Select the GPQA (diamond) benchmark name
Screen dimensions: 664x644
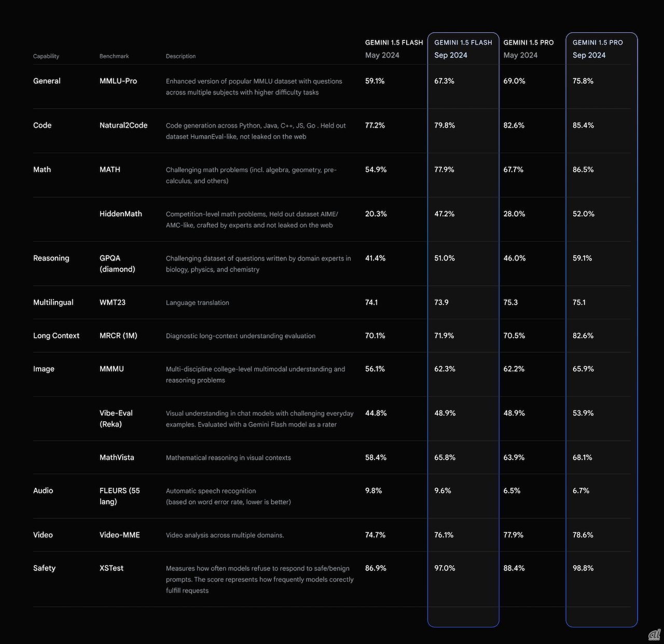117,264
